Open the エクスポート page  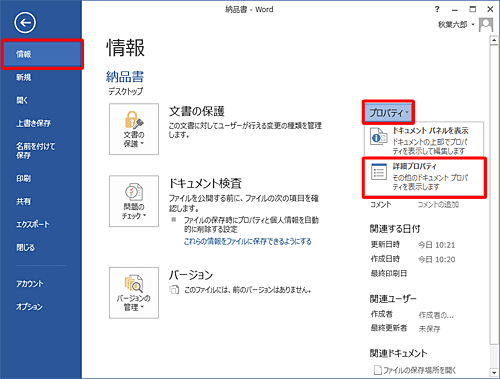click(x=33, y=224)
